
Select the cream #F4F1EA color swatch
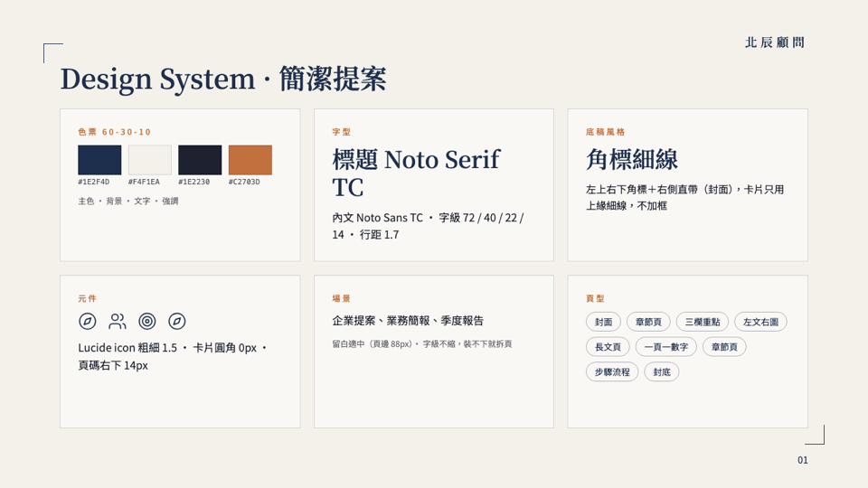(x=150, y=160)
